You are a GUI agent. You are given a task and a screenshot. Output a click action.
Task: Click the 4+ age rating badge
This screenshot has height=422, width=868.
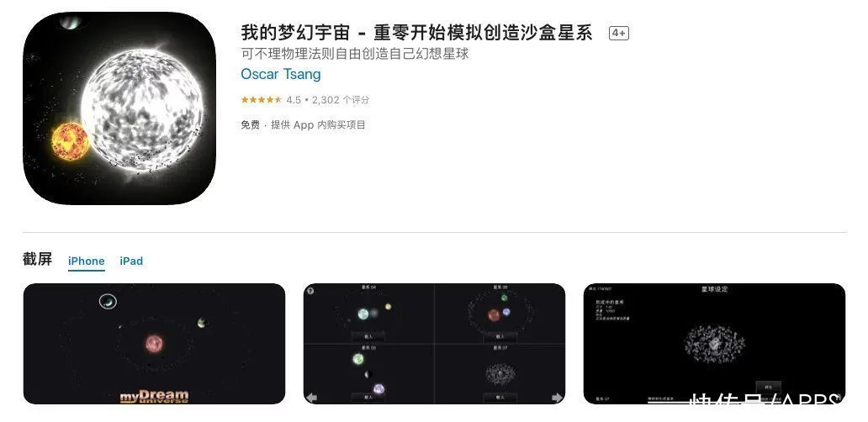[619, 33]
